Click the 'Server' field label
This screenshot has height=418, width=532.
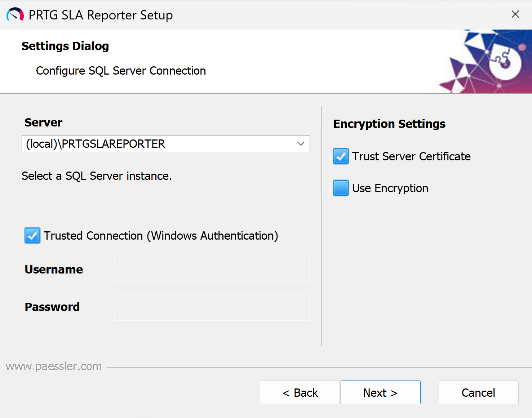(44, 123)
